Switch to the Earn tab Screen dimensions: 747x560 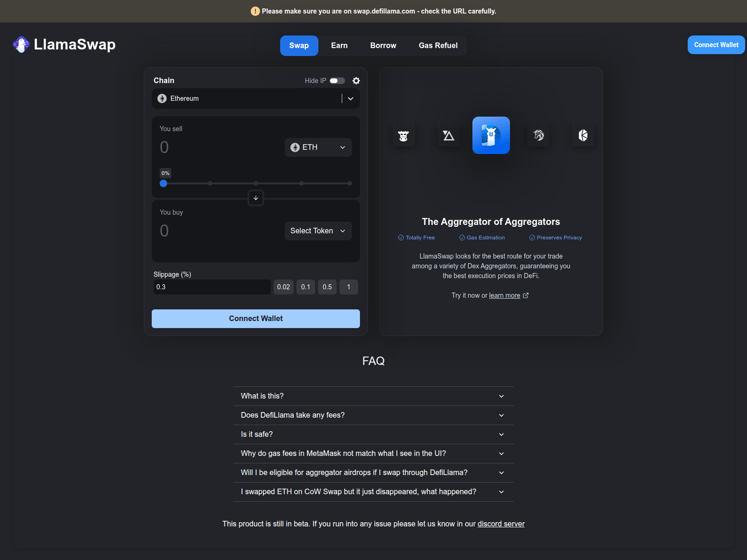pos(339,46)
